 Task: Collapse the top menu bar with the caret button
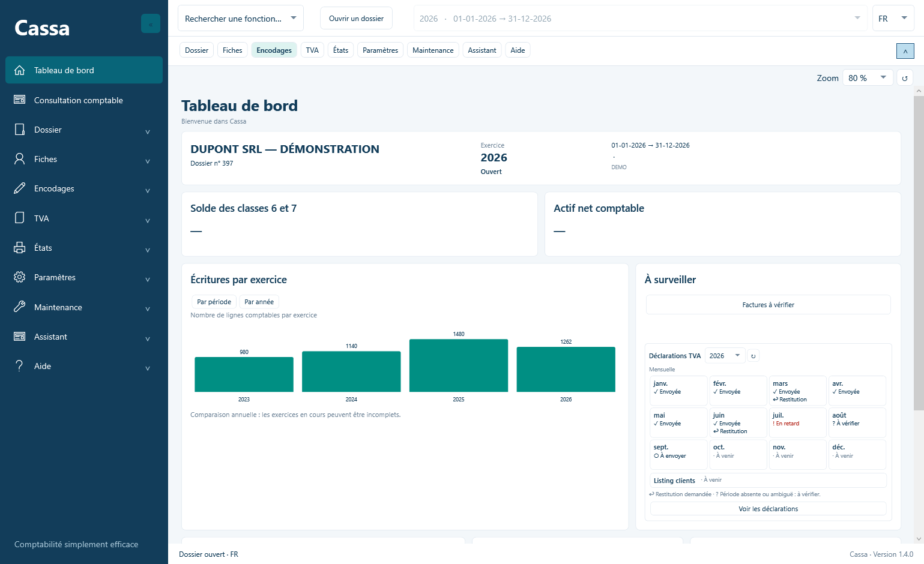point(905,51)
